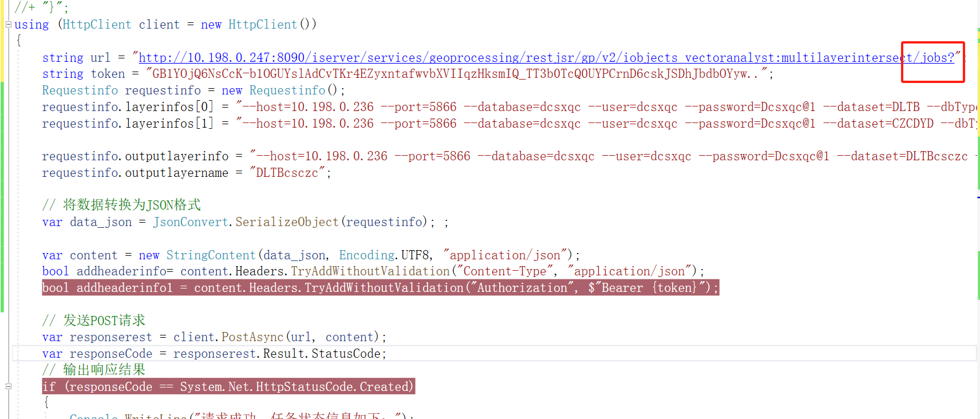The width and height of the screenshot is (980, 419).
Task: Click 'StatusCode' property access
Action: pyautogui.click(x=346, y=354)
